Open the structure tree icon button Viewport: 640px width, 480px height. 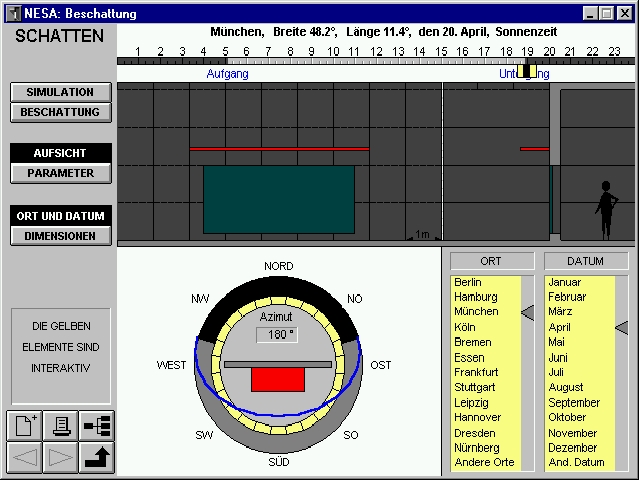click(97, 425)
